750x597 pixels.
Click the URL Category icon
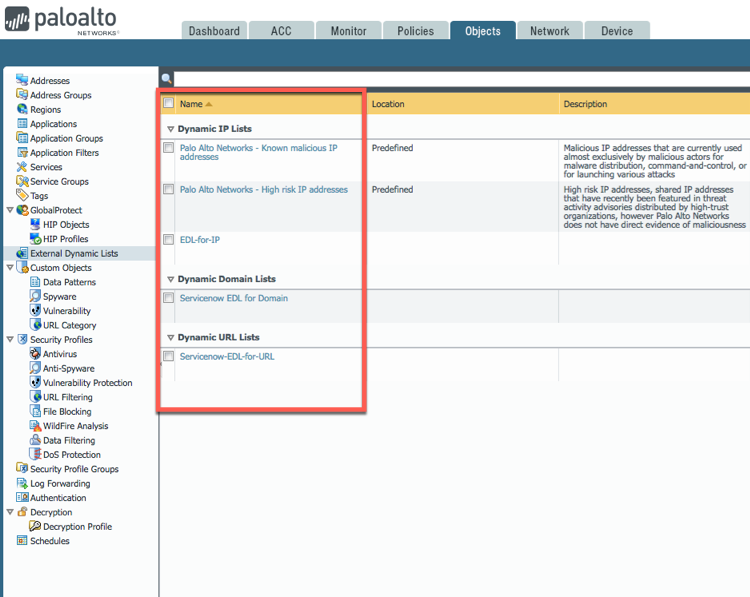point(35,324)
